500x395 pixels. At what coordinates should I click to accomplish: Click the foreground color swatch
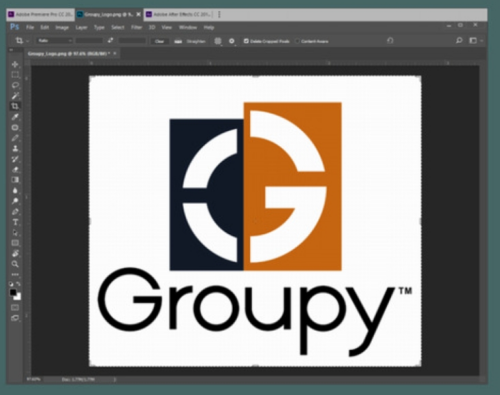13,292
